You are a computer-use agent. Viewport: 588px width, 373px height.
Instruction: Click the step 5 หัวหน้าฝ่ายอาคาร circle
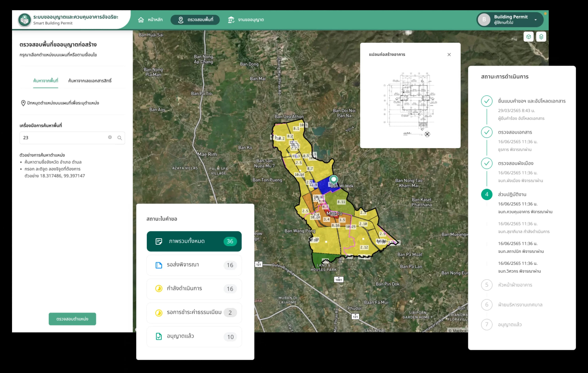click(487, 285)
